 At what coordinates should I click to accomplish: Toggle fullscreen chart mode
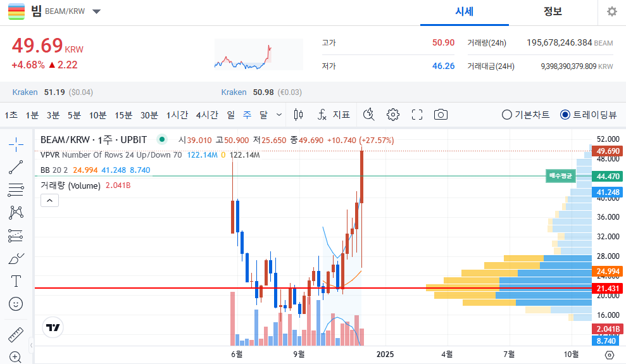[416, 115]
